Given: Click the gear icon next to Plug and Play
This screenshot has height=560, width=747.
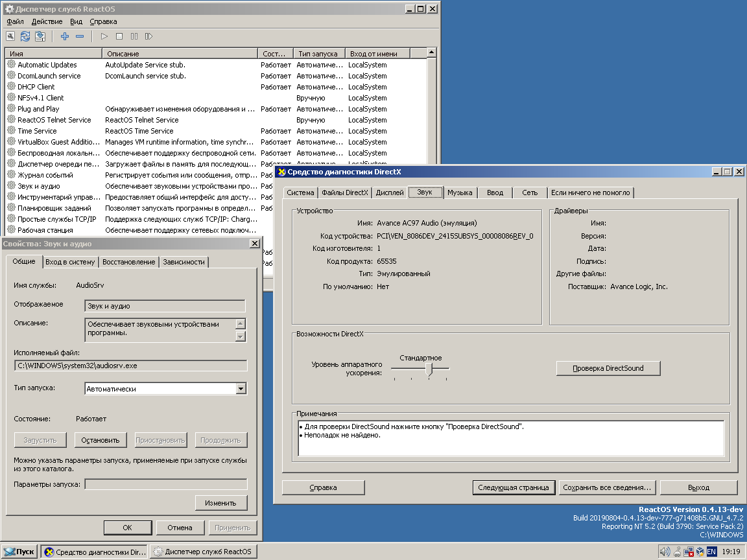Looking at the screenshot, I should [12, 108].
